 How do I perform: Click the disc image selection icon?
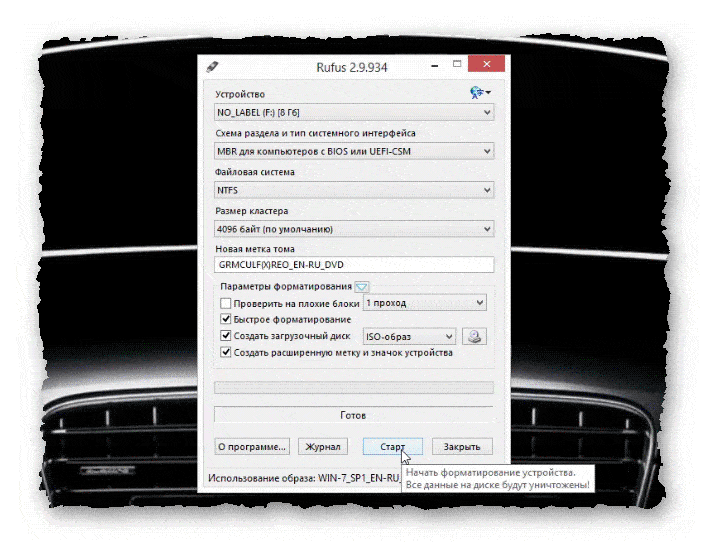pos(475,337)
